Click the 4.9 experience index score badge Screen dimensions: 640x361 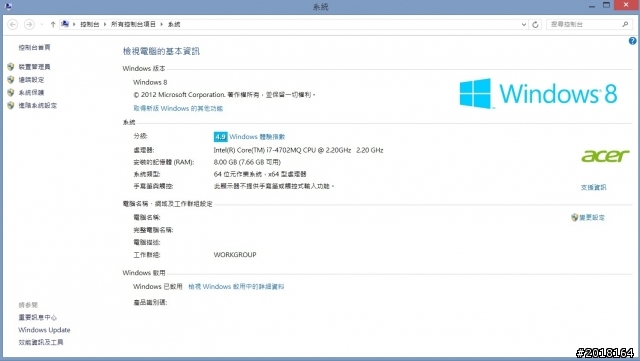coord(220,137)
